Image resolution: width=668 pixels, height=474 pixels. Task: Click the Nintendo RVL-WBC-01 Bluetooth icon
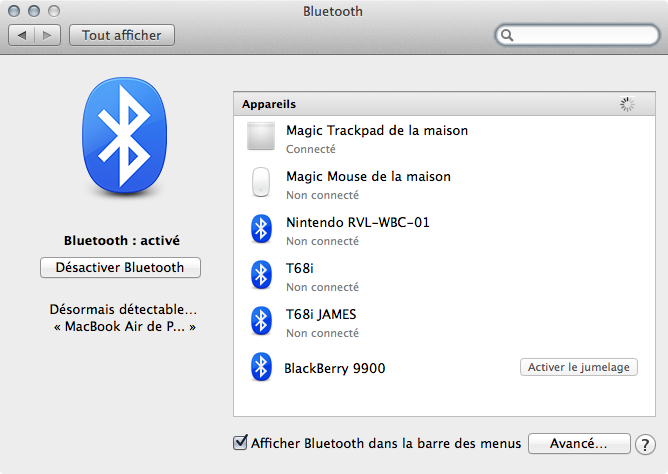pyautogui.click(x=260, y=229)
